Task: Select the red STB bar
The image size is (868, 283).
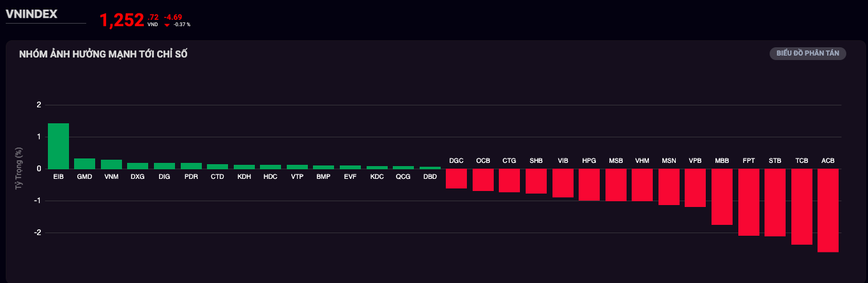Action: tap(775, 202)
